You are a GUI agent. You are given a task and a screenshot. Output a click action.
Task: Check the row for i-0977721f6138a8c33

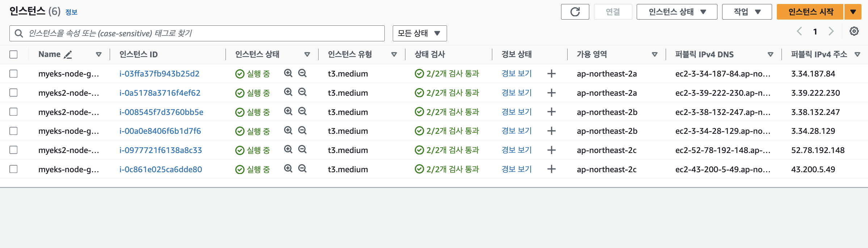click(x=13, y=150)
